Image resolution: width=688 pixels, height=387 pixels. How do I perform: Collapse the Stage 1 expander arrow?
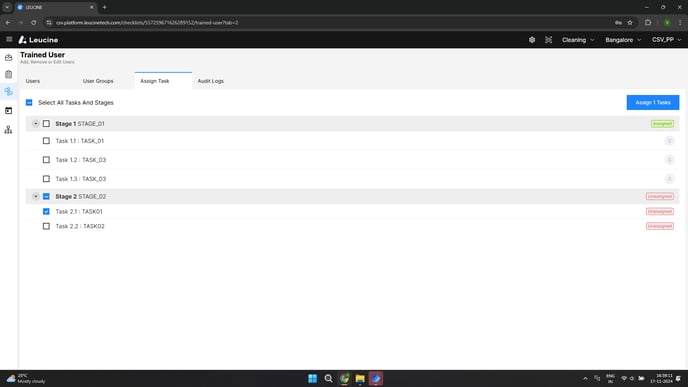[x=36, y=124]
